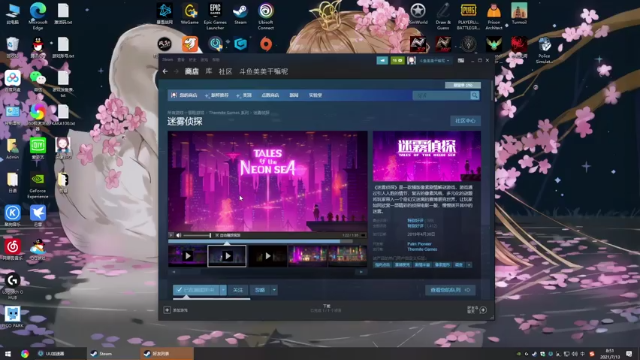The height and width of the screenshot is (360, 640).
Task: Open the Labs store menu item
Action: [x=316, y=95]
